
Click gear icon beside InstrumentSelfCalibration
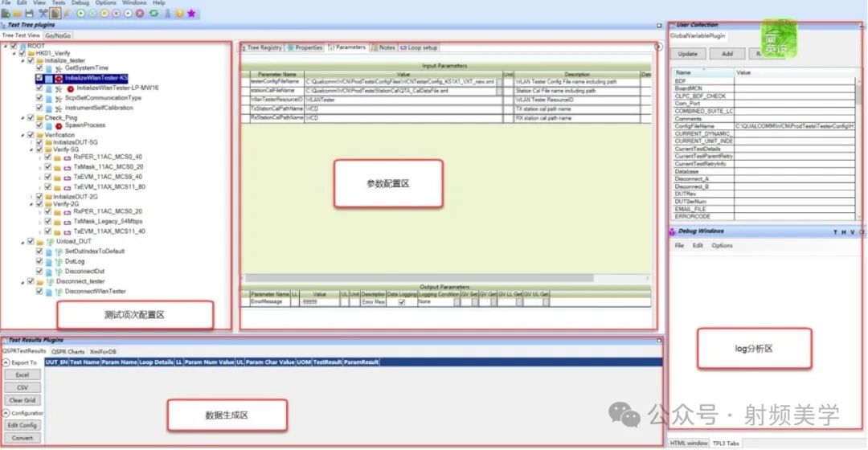coord(59,108)
